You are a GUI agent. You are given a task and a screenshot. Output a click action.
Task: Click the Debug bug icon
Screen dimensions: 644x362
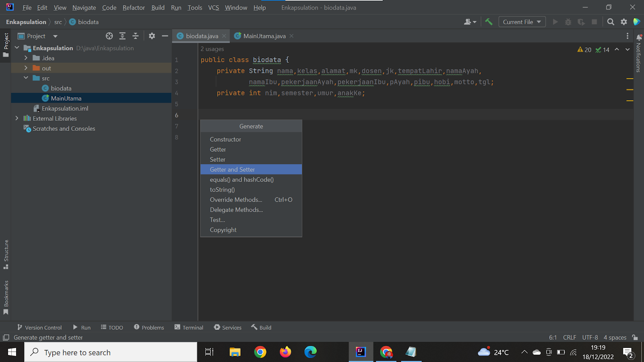[568, 22]
